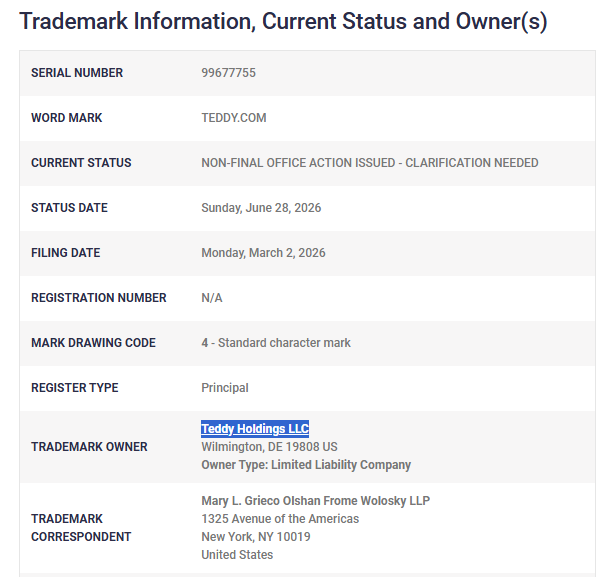
Task: Click the TRADEMARK CORRESPONDENT label
Action: pos(81,528)
